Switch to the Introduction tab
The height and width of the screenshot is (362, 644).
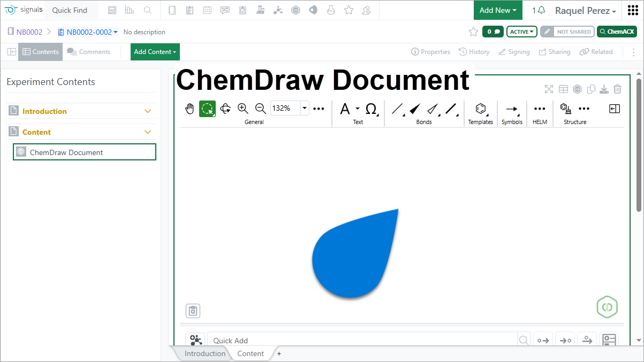pyautogui.click(x=204, y=353)
